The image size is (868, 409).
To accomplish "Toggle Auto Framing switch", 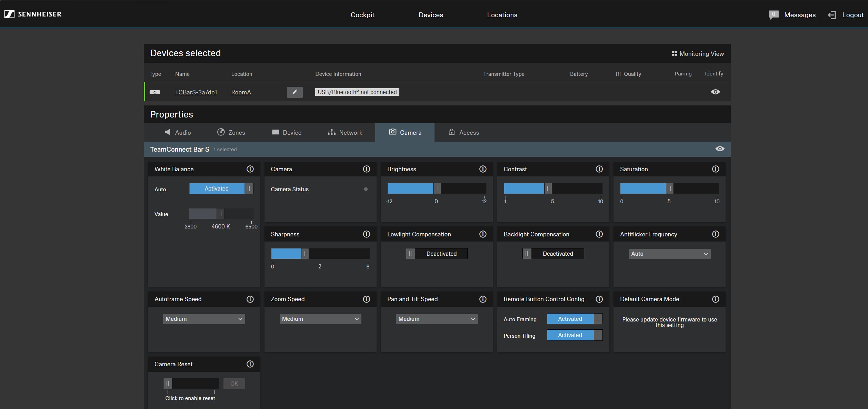I will pos(575,319).
